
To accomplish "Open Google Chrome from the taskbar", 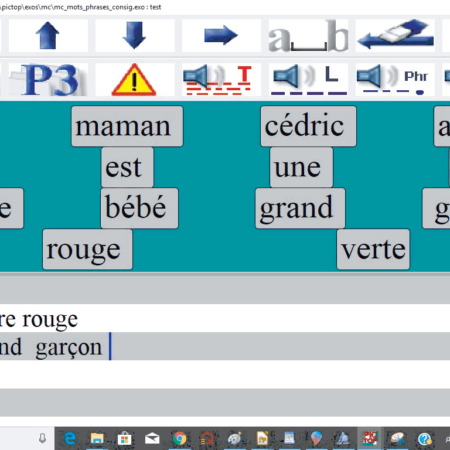I will 180,438.
